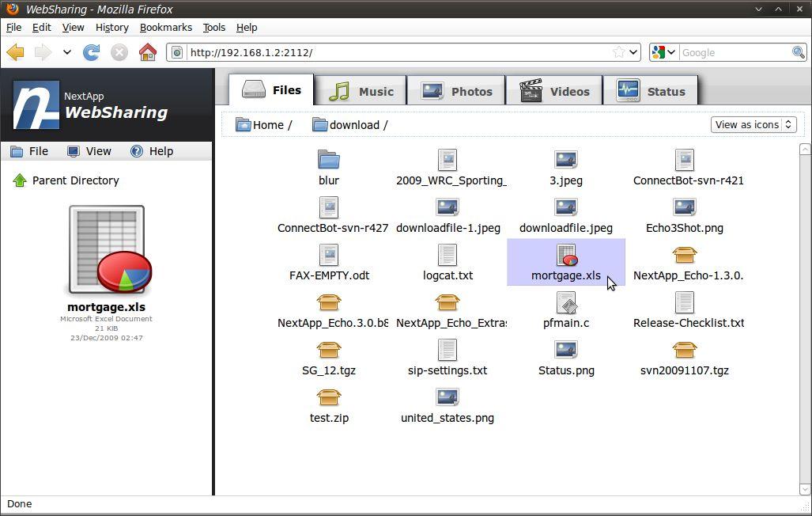
Task: Expand the URL bar history dropdown
Action: [633, 52]
